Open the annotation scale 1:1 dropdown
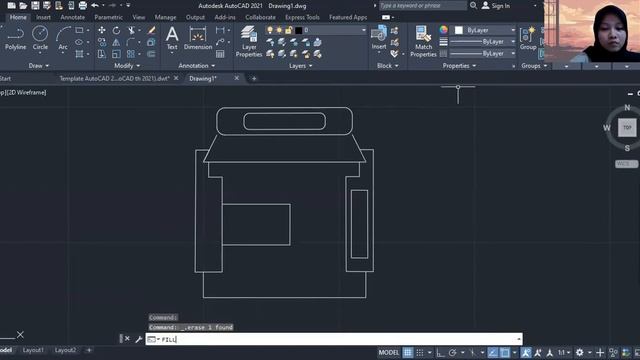The image size is (640, 360). click(564, 353)
